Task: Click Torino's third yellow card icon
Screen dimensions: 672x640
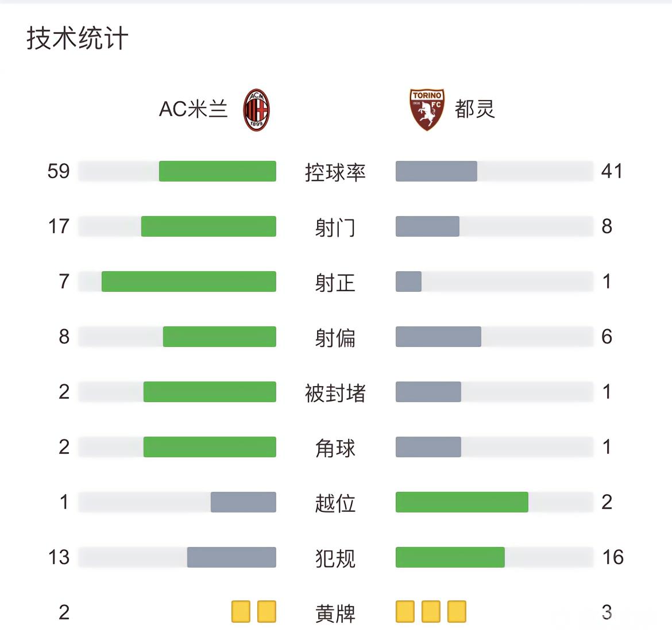Action: click(x=457, y=612)
